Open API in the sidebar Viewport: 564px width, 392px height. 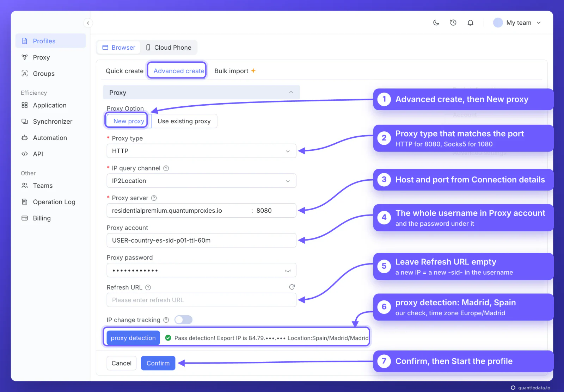click(x=51, y=154)
